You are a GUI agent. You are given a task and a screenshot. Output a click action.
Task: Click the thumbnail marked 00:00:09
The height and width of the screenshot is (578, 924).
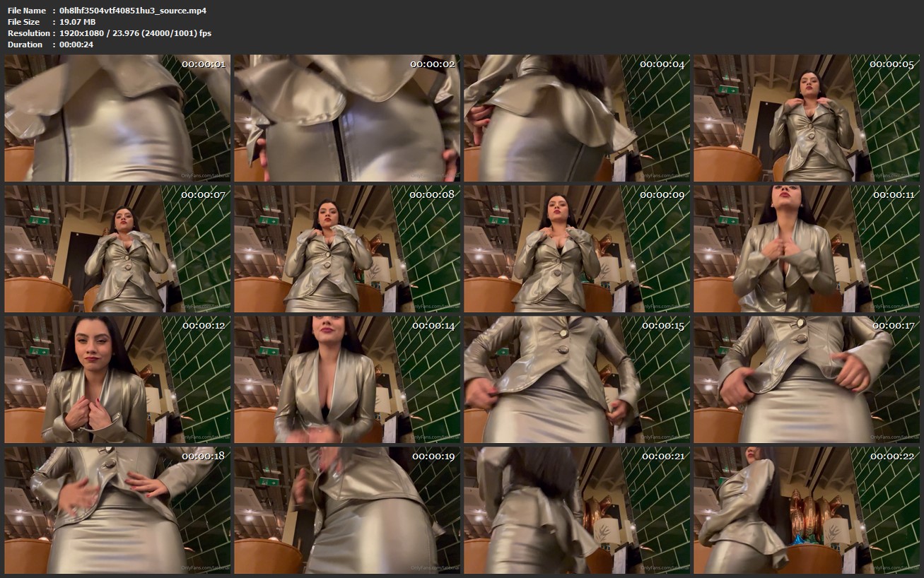pos(576,249)
